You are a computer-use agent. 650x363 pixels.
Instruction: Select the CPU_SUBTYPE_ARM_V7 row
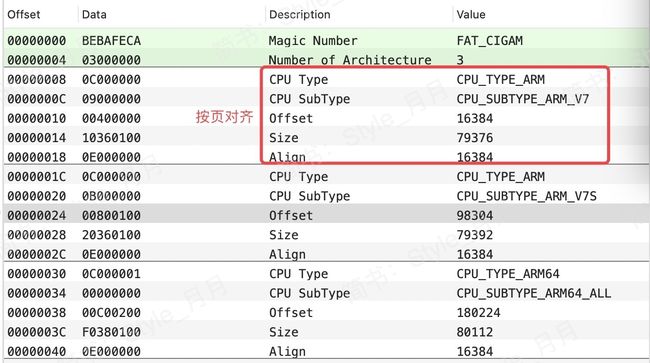325,99
